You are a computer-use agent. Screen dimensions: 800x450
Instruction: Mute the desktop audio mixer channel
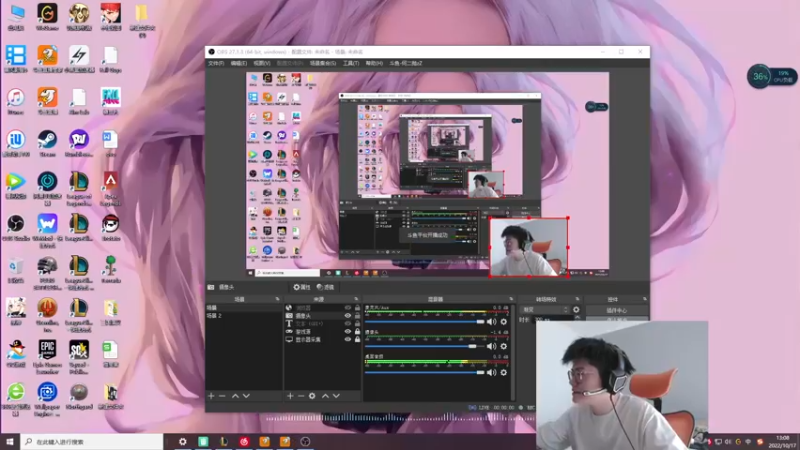point(491,372)
